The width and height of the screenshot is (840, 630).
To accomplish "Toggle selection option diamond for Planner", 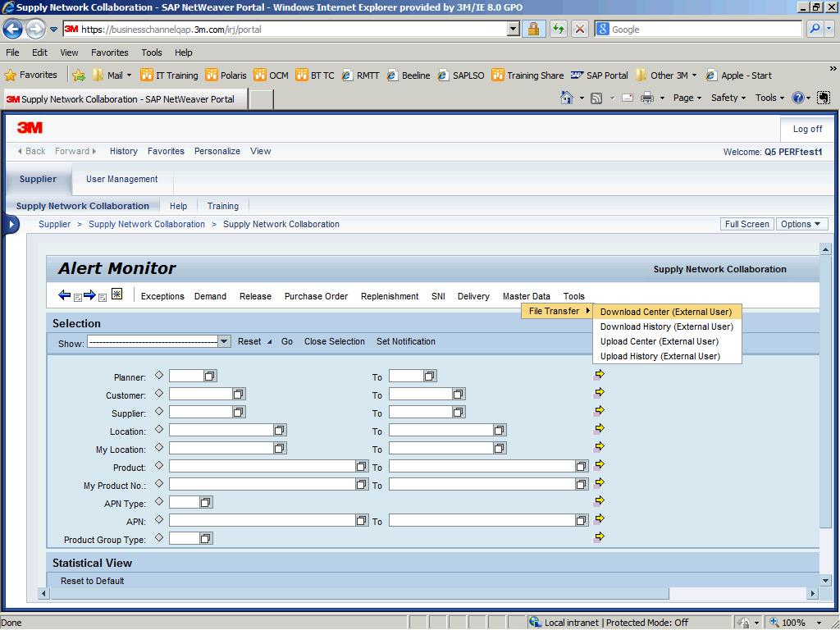I will (159, 375).
